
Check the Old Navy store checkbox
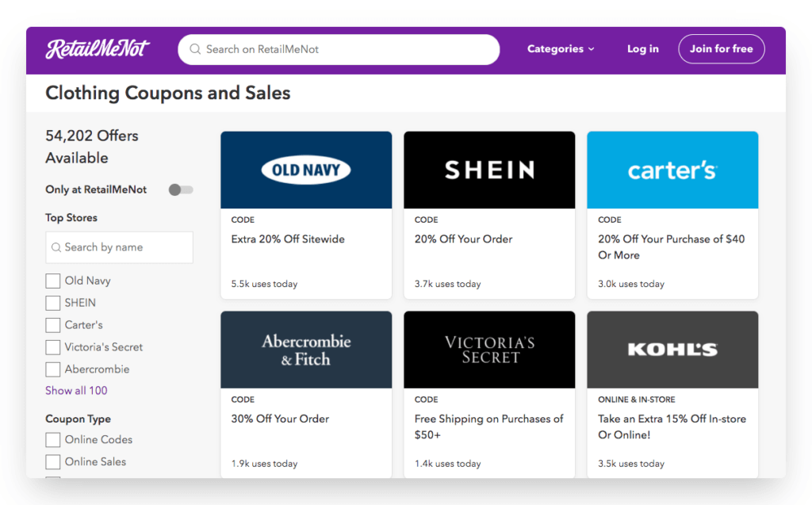(x=53, y=281)
